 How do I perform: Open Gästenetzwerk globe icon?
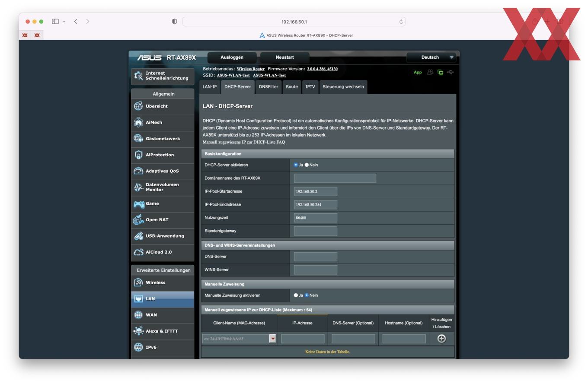point(138,138)
